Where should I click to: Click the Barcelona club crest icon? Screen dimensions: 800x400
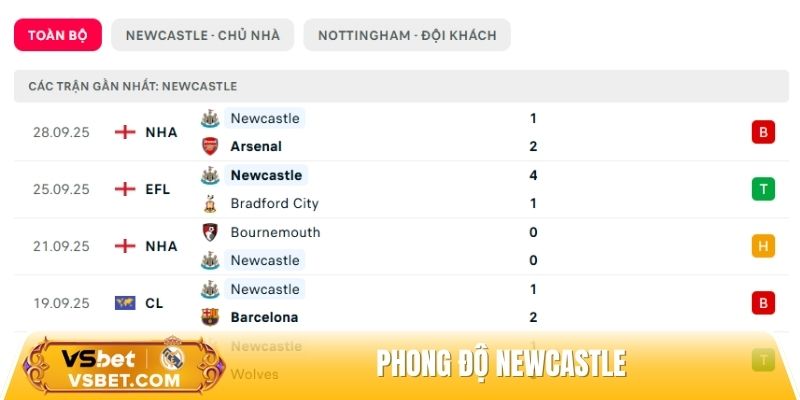click(x=209, y=317)
